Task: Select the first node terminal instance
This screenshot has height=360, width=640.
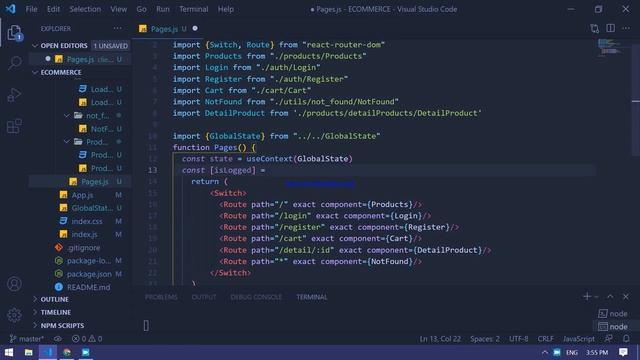Action: pos(613,313)
